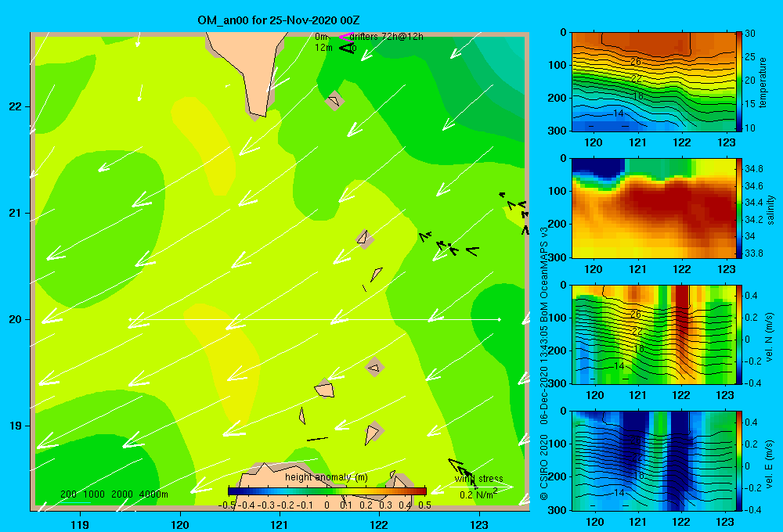Open the temperature section panel

click(x=653, y=82)
